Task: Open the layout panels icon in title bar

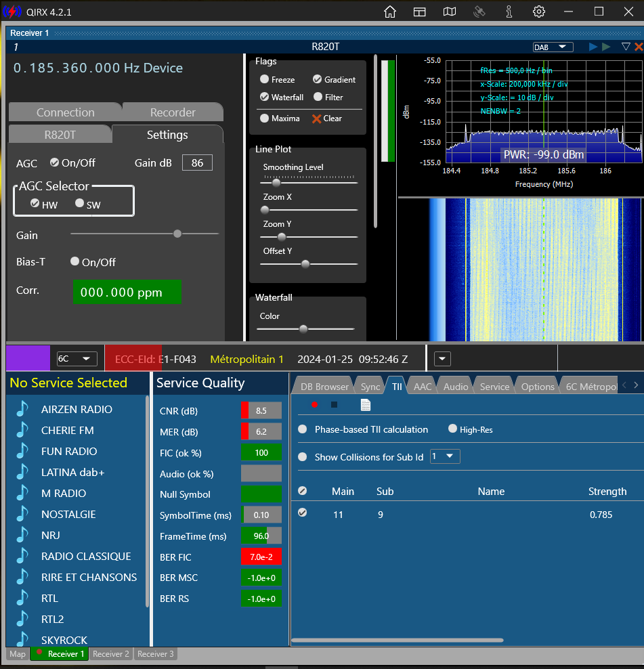Action: 420,12
